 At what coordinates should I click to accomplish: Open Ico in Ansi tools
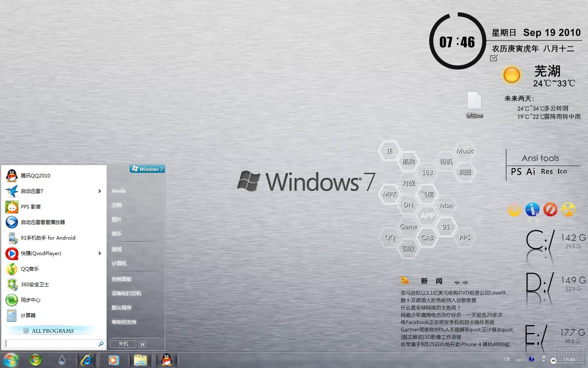[x=562, y=172]
